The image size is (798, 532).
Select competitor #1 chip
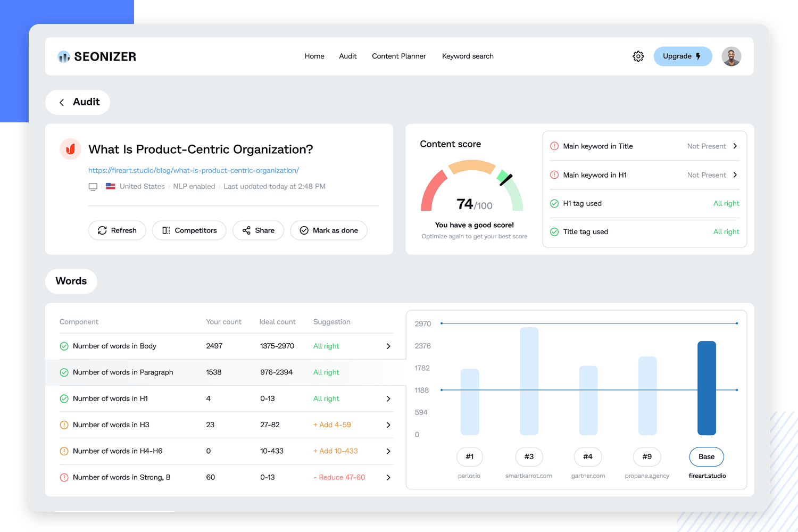click(x=470, y=457)
